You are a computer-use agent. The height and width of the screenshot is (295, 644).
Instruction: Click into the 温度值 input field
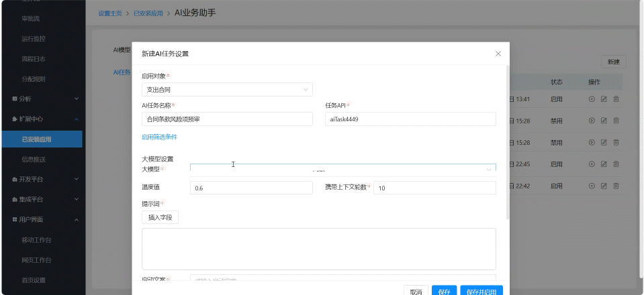tap(251, 188)
